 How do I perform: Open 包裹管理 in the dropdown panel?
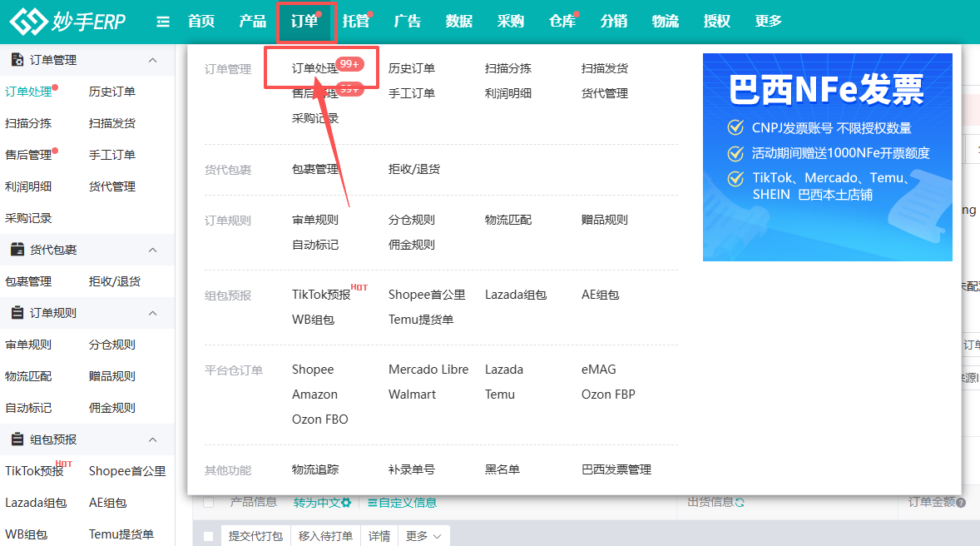(315, 169)
